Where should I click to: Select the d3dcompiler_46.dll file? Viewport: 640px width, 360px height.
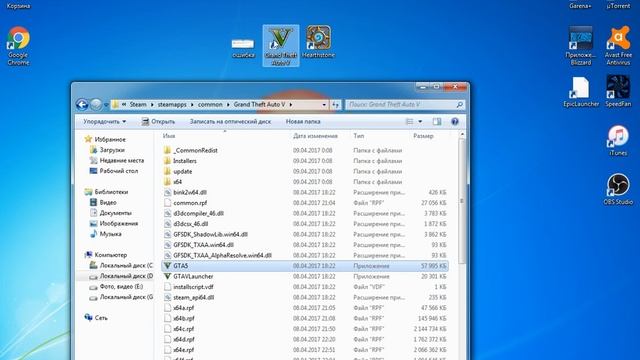coord(193,213)
